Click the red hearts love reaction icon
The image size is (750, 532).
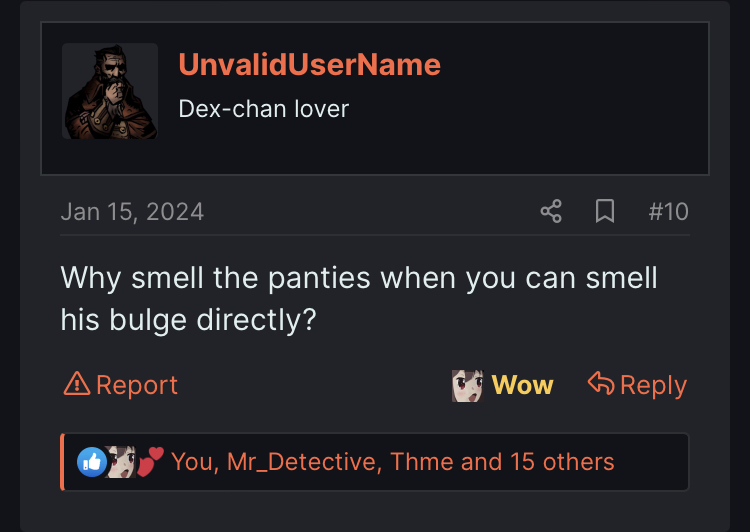[150, 461]
